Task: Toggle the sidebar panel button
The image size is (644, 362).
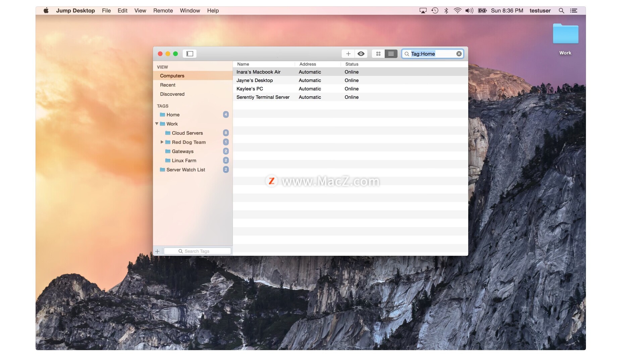Action: (x=190, y=54)
